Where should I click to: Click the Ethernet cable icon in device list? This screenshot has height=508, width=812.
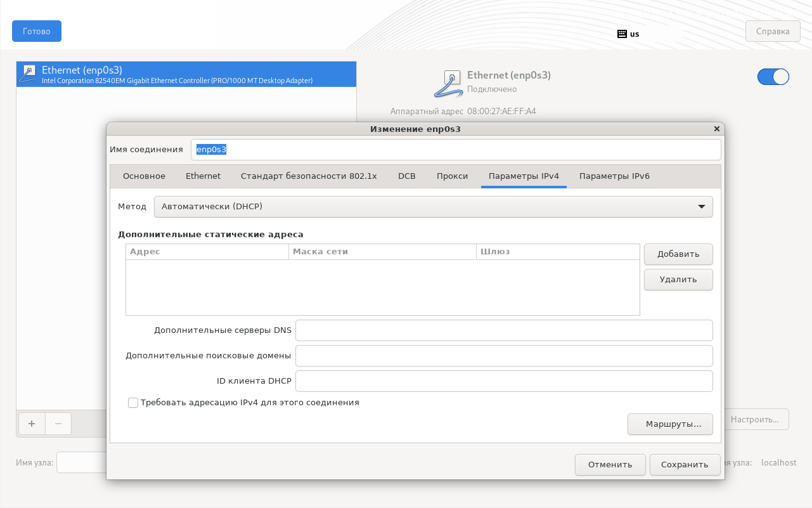[x=28, y=74]
